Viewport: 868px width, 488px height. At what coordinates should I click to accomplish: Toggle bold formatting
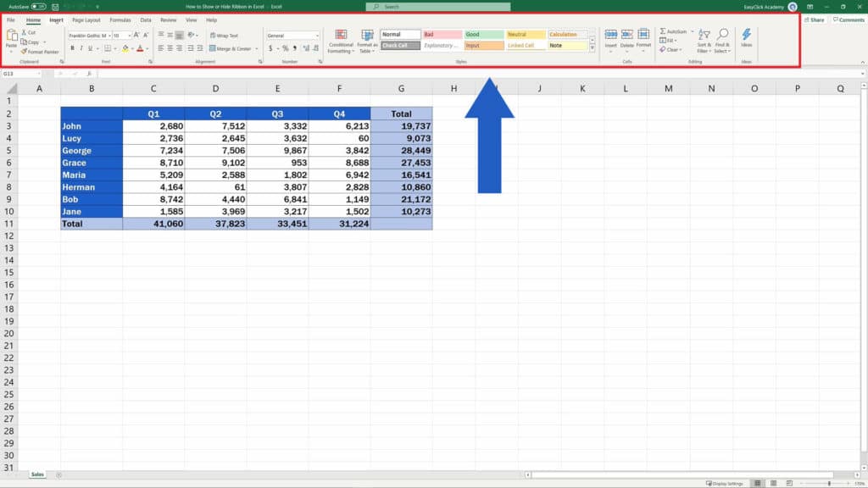72,47
